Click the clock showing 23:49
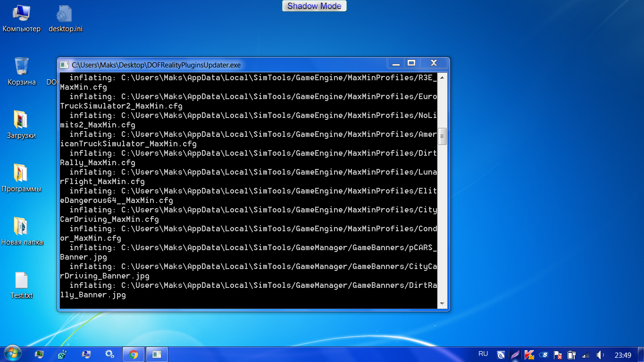Viewport: 644px width, 362px height. click(x=623, y=354)
